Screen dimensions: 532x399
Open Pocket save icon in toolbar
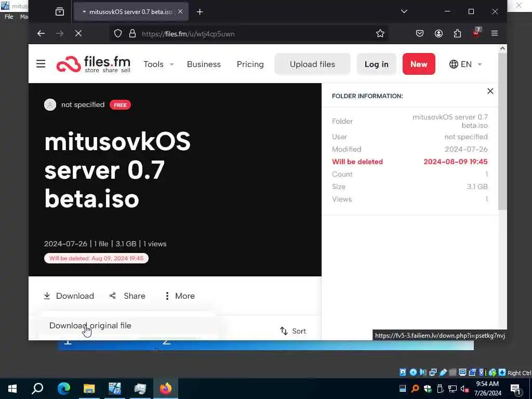point(420,33)
